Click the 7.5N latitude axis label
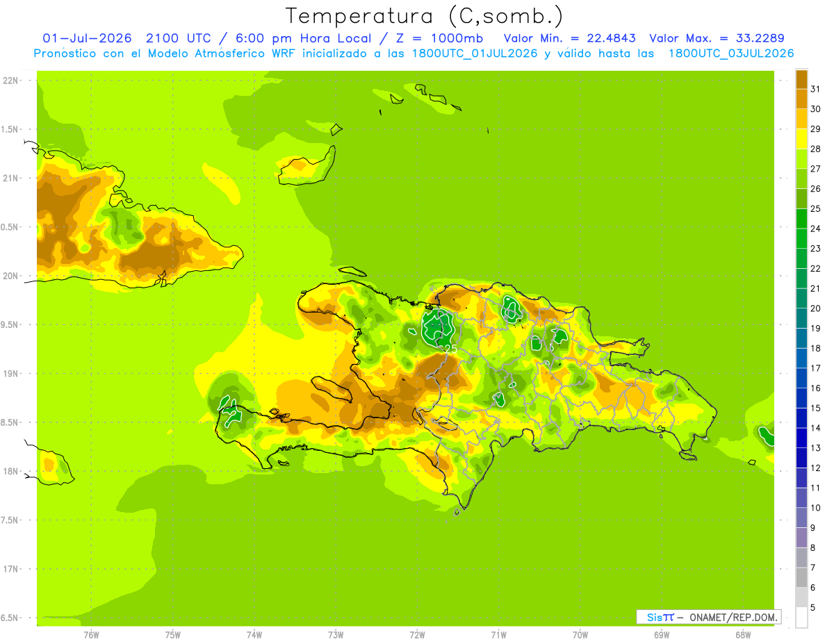 [10, 520]
